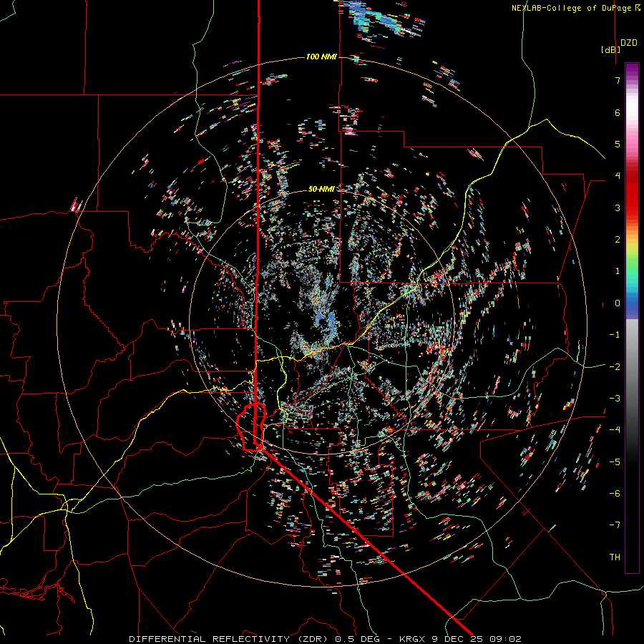This screenshot has width=644, height=644.
Task: Click the 7 value on color scale
Action: (x=618, y=80)
